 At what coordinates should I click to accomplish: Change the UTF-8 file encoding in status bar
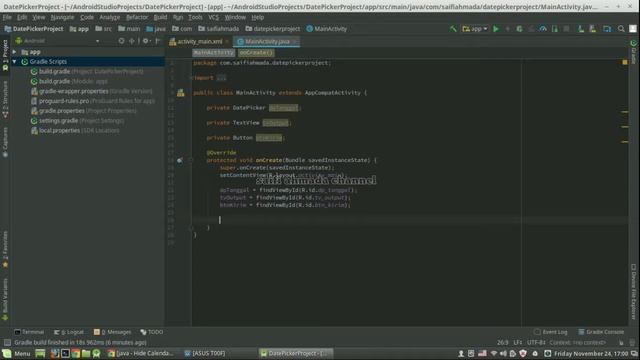pyautogui.click(x=536, y=342)
